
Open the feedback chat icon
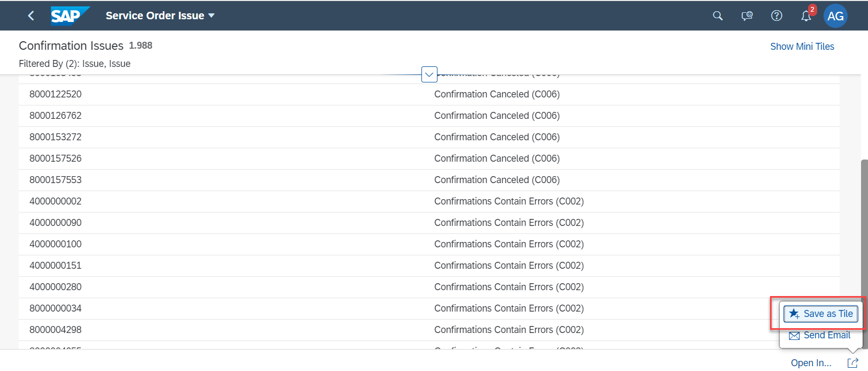pyautogui.click(x=747, y=16)
